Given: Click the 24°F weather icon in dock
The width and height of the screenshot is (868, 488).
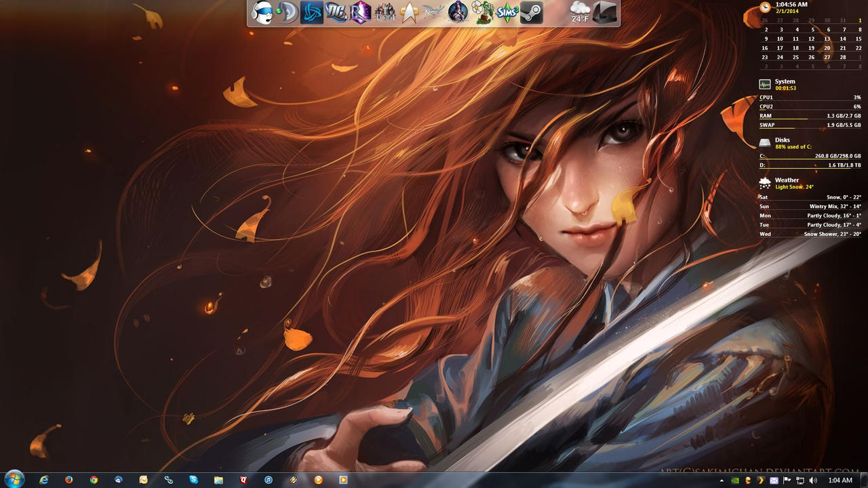Looking at the screenshot, I should pyautogui.click(x=580, y=12).
